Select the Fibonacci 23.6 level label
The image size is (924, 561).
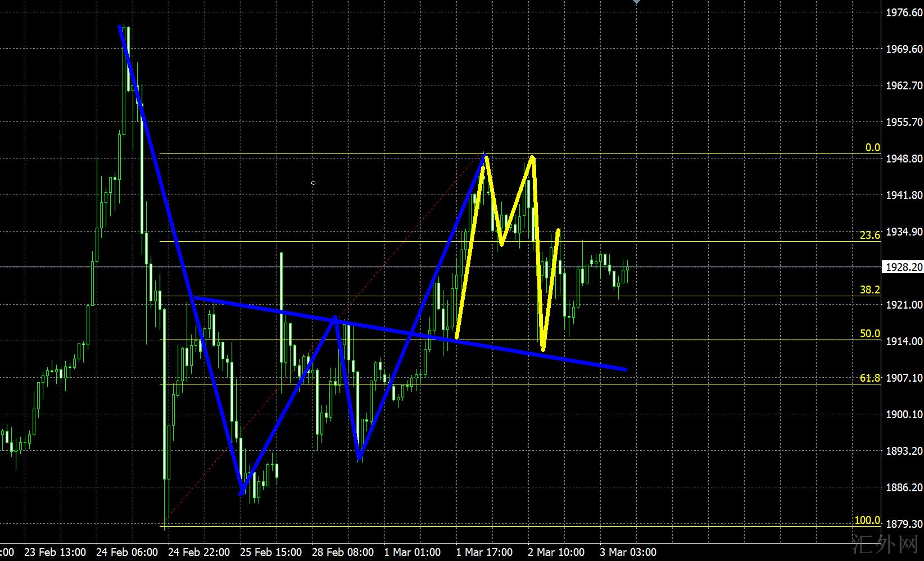coord(869,236)
